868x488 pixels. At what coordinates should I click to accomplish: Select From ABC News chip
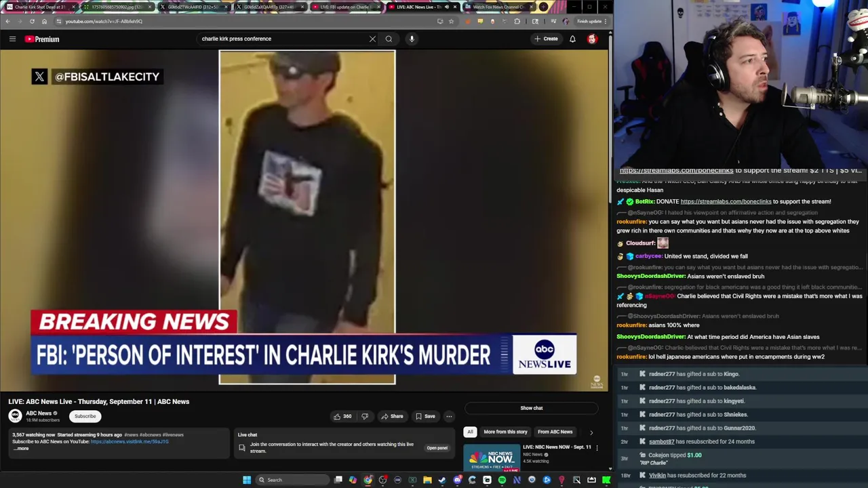555,432
